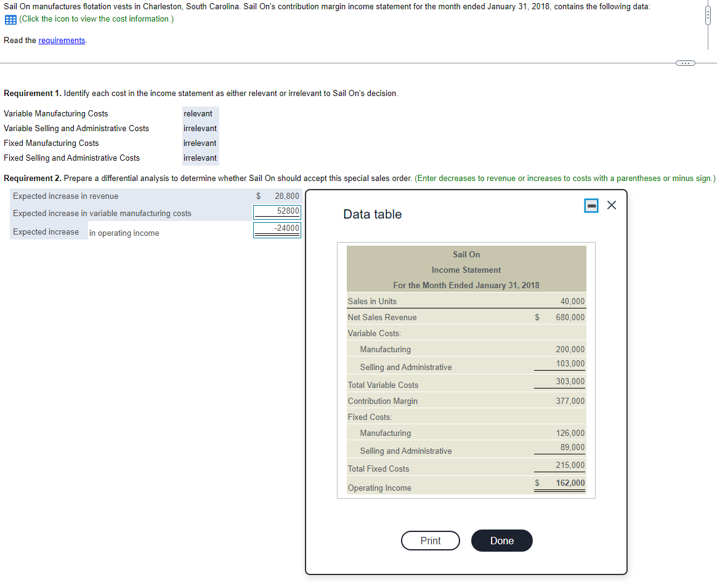717x588 pixels.
Task: Open Fixed Selling and Administrative relevance dropdown
Action: [200, 158]
